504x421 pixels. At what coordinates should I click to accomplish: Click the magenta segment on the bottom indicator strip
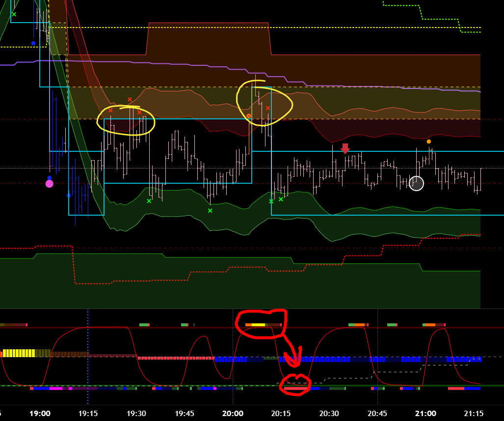click(56, 388)
